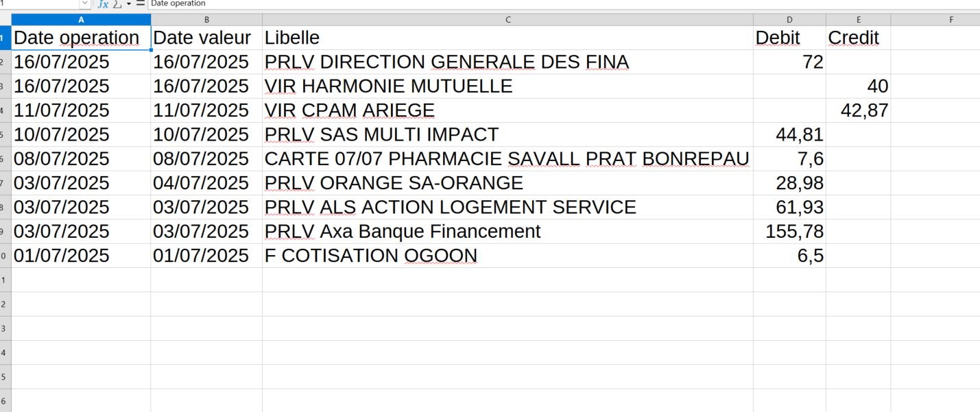Click the 42,87 credit cell
This screenshot has height=412, width=980.
click(x=858, y=110)
